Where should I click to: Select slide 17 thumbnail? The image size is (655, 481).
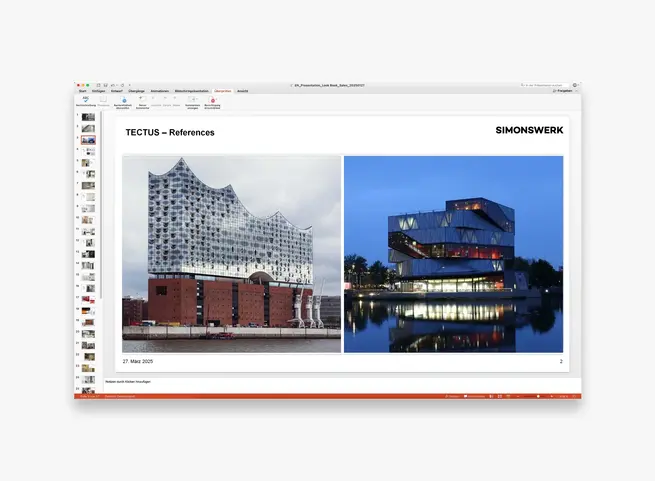(88, 300)
